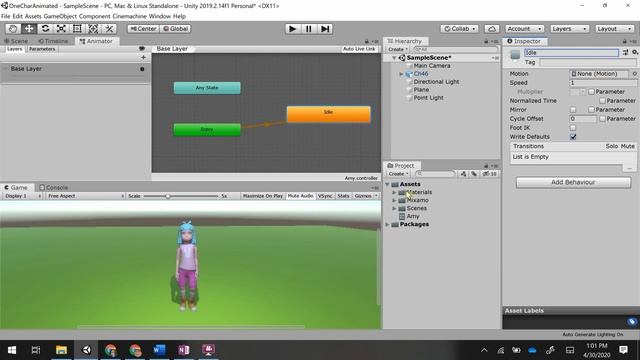Toggle VSync in Game view
Viewport: 640px width, 360px height.
tap(325, 196)
